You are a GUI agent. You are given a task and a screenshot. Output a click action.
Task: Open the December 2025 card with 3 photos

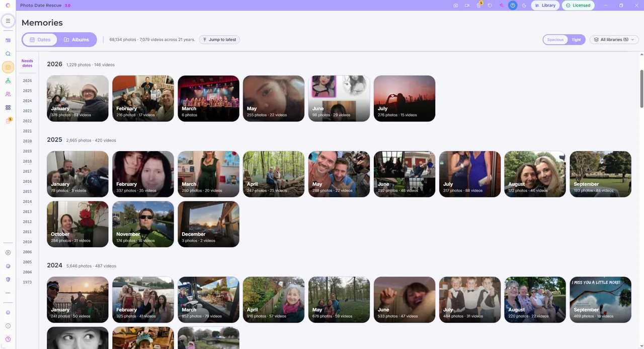pos(208,224)
